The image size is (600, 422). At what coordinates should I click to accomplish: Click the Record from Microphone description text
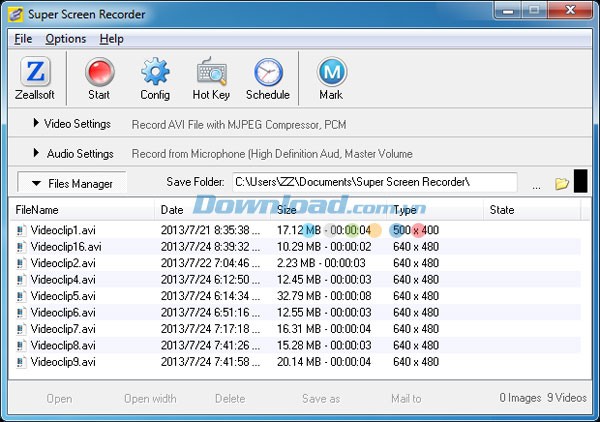(x=272, y=154)
